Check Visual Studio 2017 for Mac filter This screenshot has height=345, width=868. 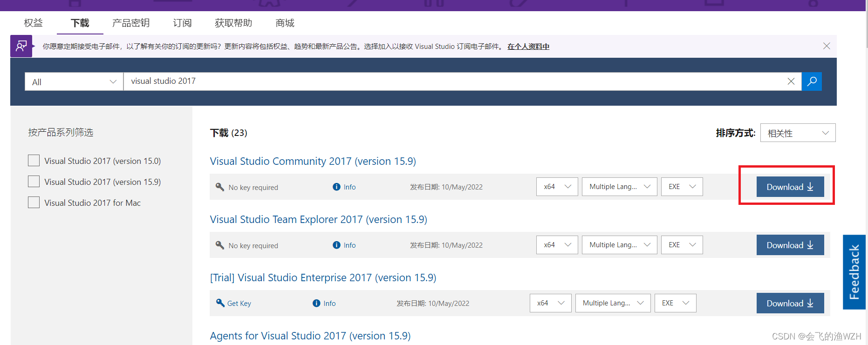click(34, 203)
